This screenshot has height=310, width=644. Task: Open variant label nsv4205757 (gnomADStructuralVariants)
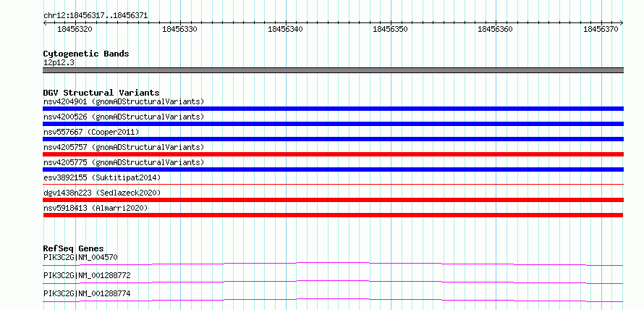coord(124,147)
